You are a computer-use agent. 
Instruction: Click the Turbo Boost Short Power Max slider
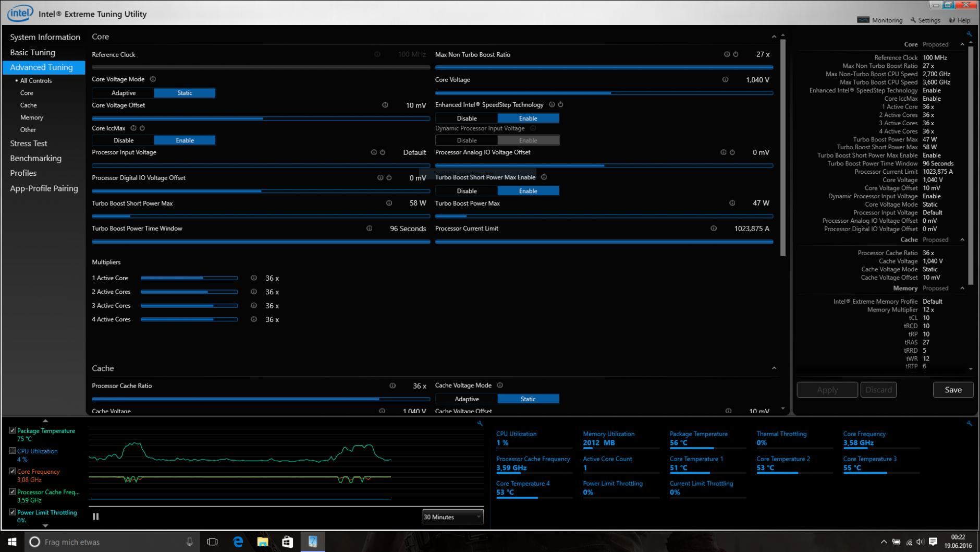(x=261, y=216)
